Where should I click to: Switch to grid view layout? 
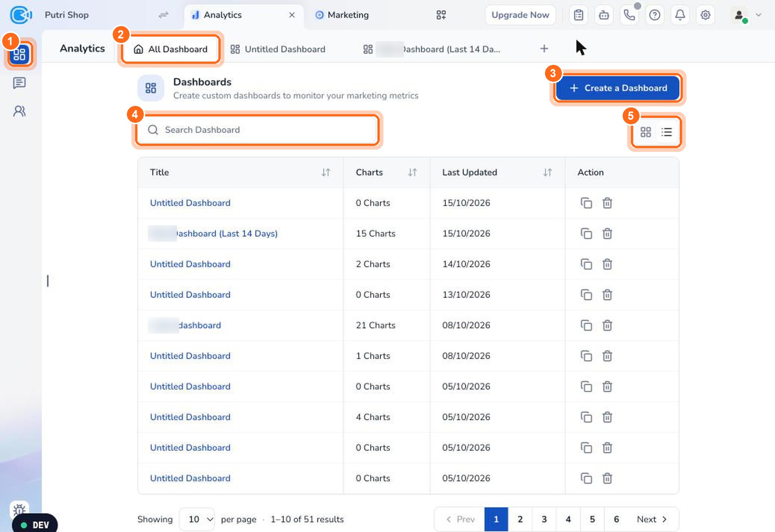646,132
